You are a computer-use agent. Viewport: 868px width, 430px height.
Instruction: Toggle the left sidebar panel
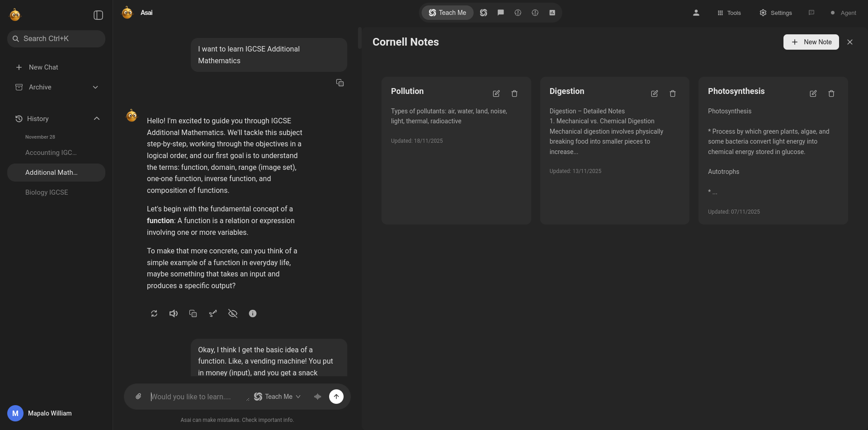(98, 15)
